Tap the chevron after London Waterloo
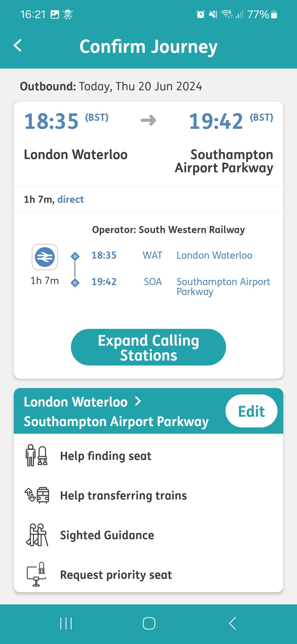The image size is (297, 644). [138, 402]
